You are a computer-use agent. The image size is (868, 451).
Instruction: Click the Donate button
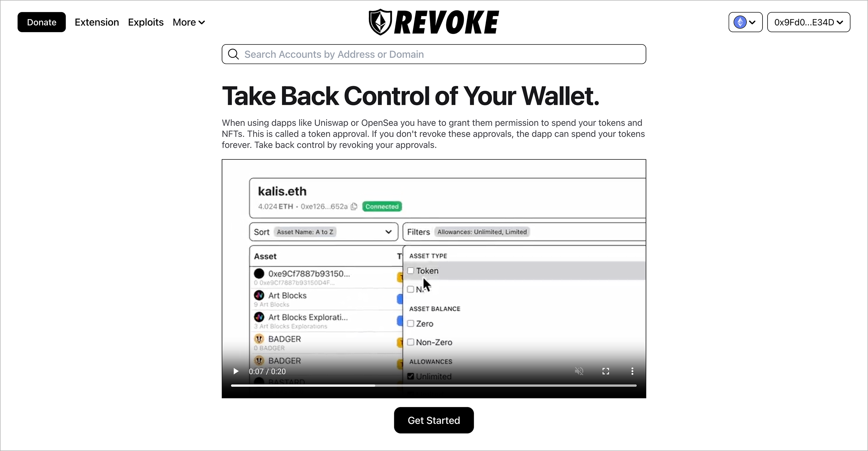pos(41,22)
